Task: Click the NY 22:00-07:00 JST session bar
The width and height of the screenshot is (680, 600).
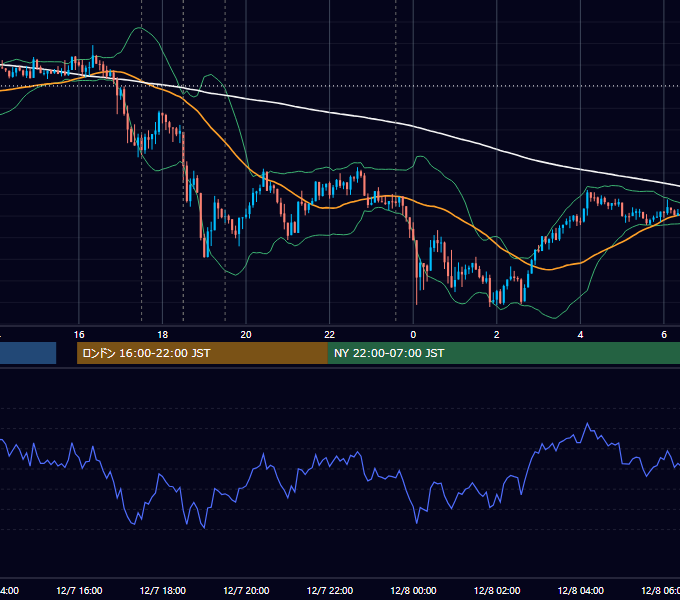Action: pos(503,353)
